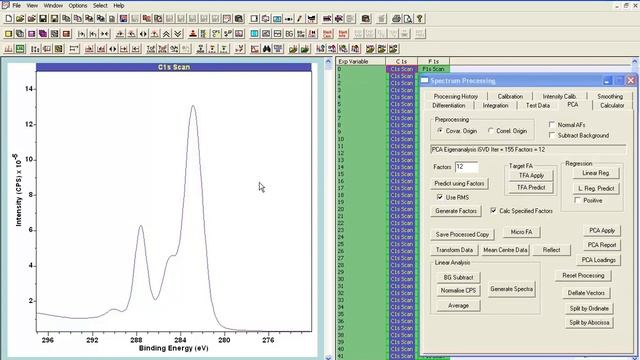Tick the Subtract Background checkbox
This screenshot has height=360, width=640.
point(552,135)
